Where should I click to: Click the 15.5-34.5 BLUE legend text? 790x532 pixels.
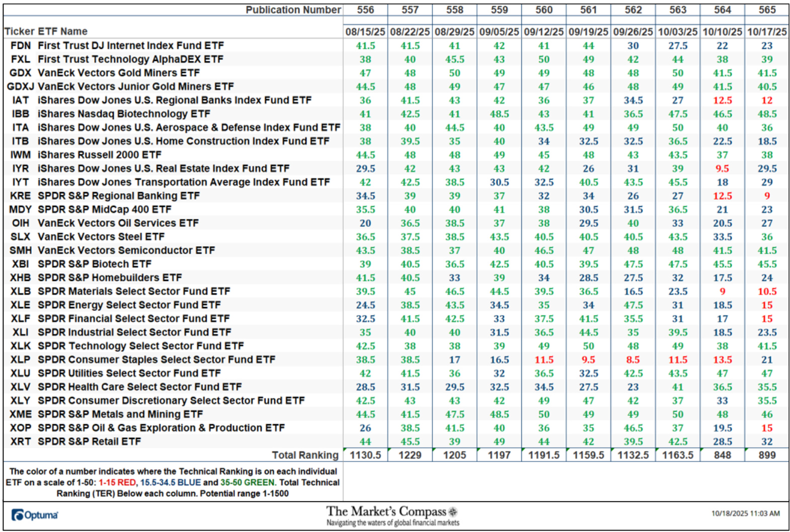point(170,482)
